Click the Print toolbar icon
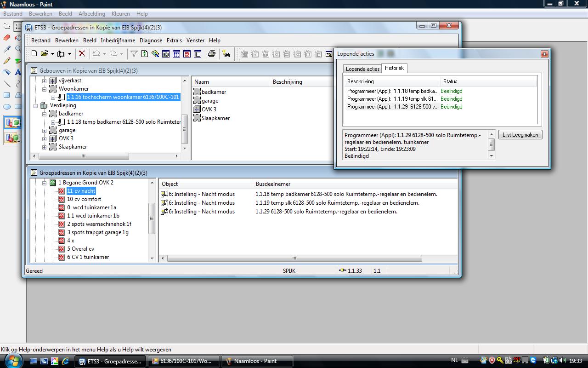 [211, 54]
